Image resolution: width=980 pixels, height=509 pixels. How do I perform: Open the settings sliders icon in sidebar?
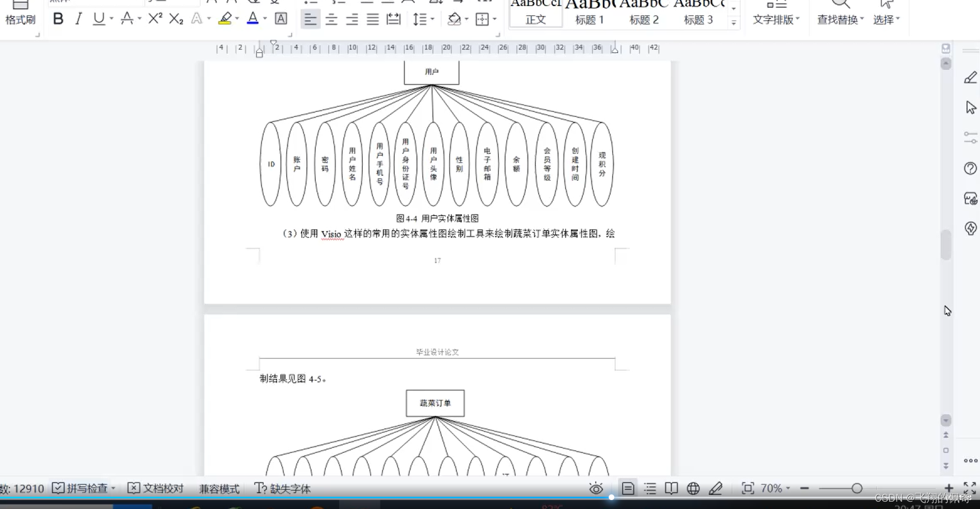pyautogui.click(x=970, y=138)
